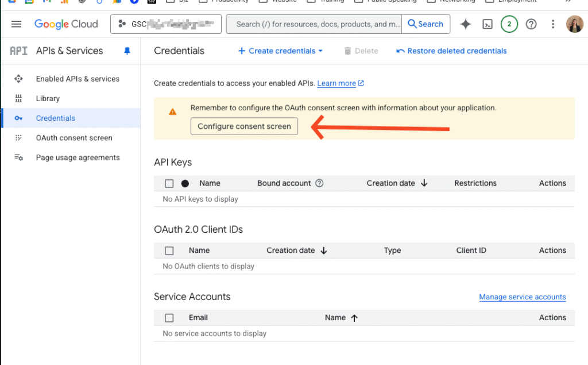Click OAuth consent screen dots icon

[18, 138]
